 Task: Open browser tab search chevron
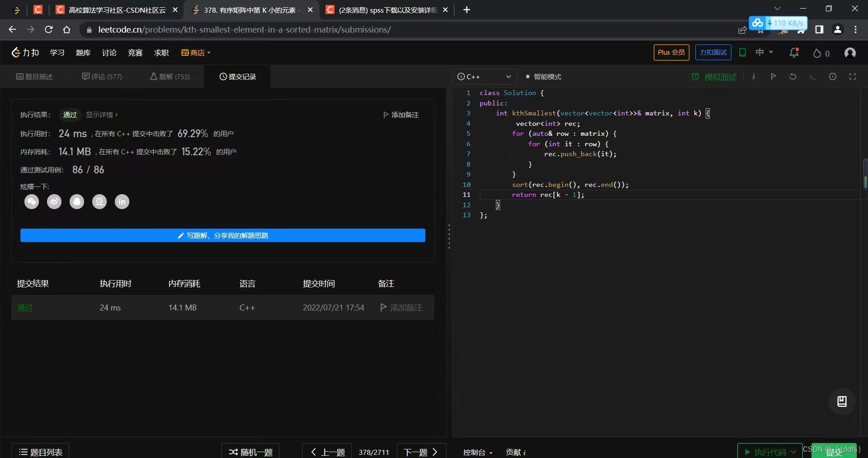[x=777, y=9]
